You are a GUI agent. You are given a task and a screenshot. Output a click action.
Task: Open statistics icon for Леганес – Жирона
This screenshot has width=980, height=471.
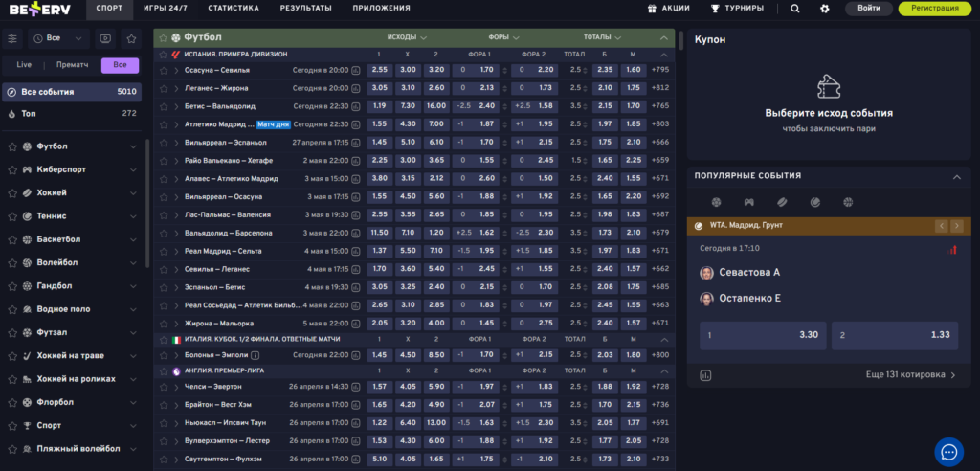(356, 88)
